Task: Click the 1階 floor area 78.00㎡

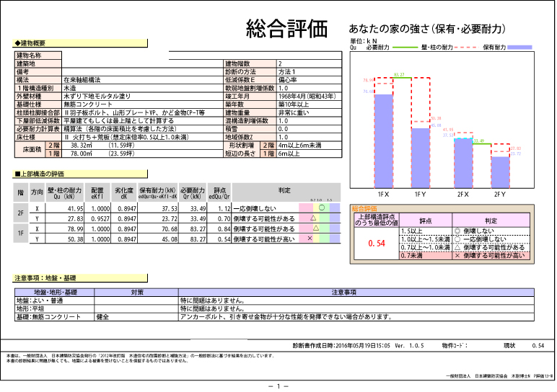Action: click(82, 153)
